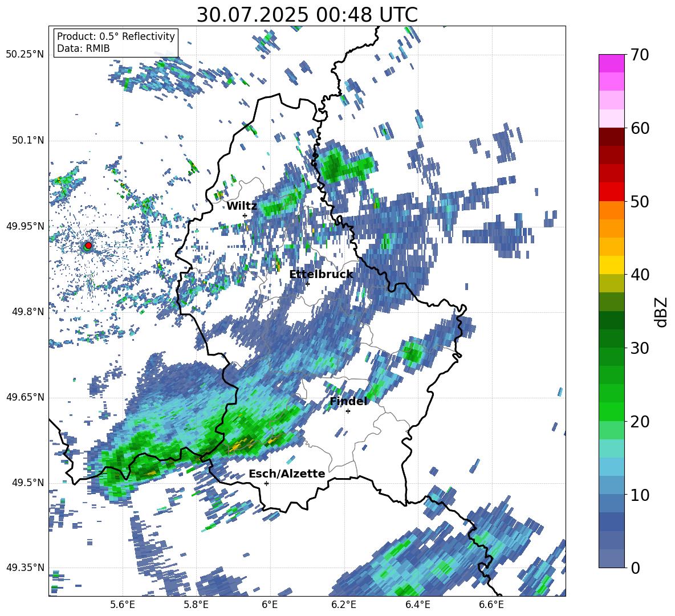
Task: Click the 6°E longitude label
Action: (270, 605)
